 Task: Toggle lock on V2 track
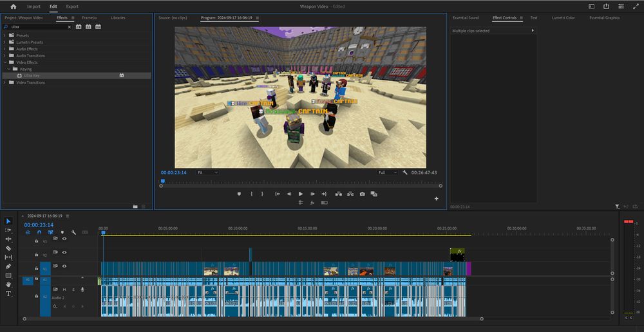click(x=37, y=254)
